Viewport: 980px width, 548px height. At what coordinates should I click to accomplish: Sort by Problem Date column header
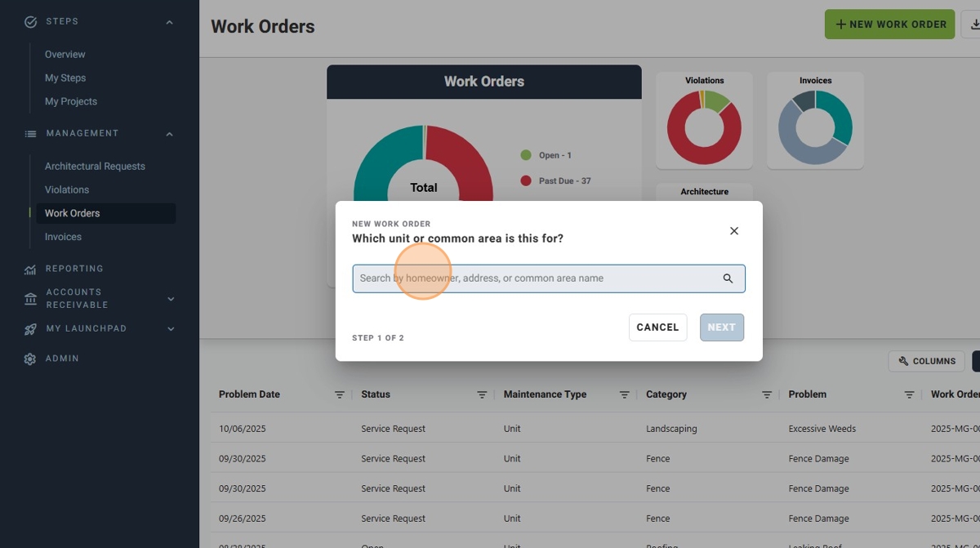pyautogui.click(x=249, y=394)
